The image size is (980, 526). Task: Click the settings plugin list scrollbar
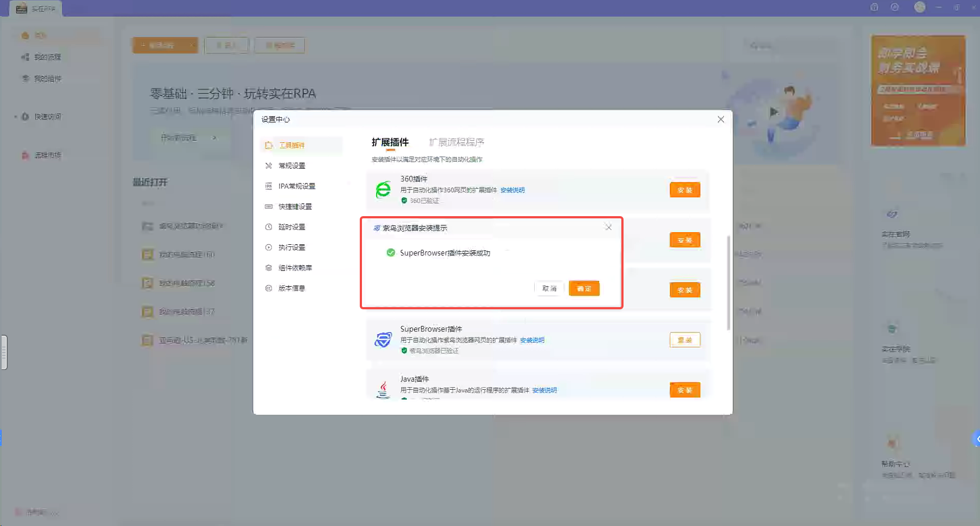click(x=728, y=283)
